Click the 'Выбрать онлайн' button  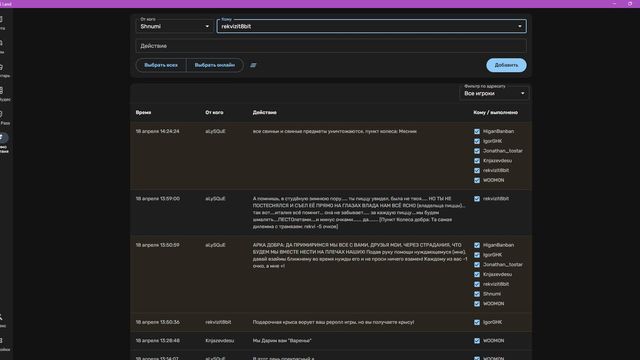(x=215, y=65)
